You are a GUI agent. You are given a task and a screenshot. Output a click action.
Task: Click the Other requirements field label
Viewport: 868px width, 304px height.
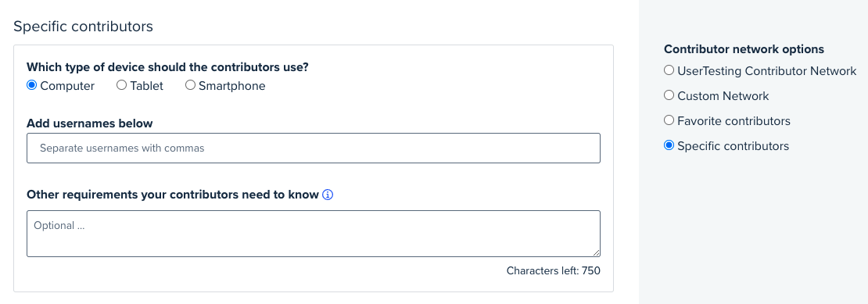[x=173, y=195]
